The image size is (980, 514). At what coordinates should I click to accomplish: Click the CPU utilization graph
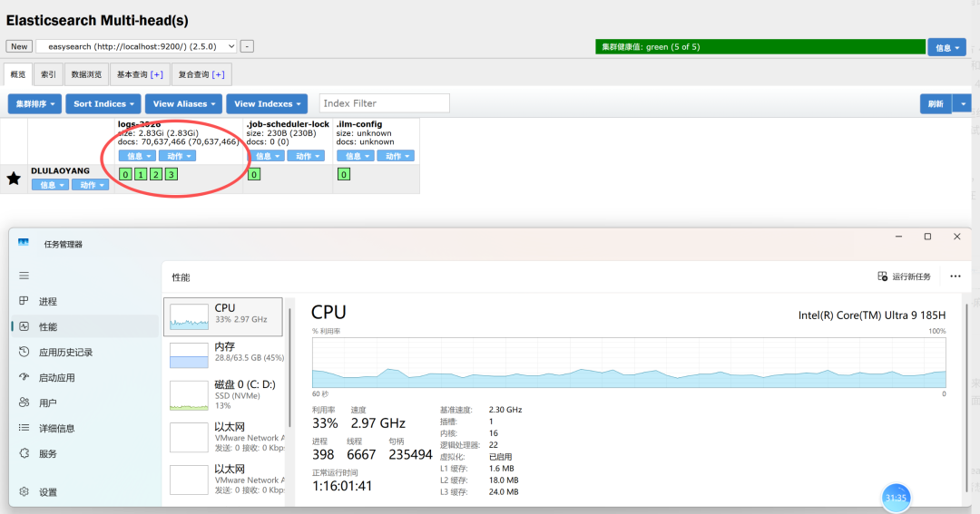629,363
